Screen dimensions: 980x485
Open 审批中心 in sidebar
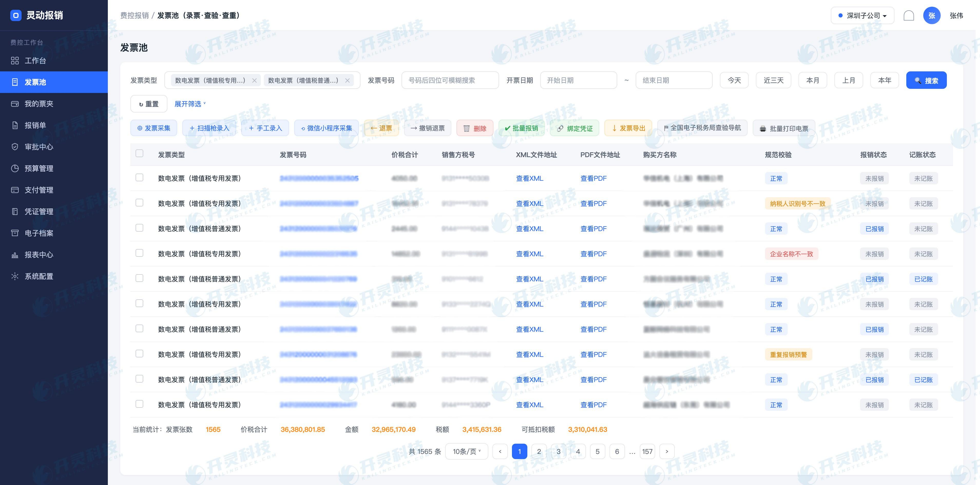[54, 147]
